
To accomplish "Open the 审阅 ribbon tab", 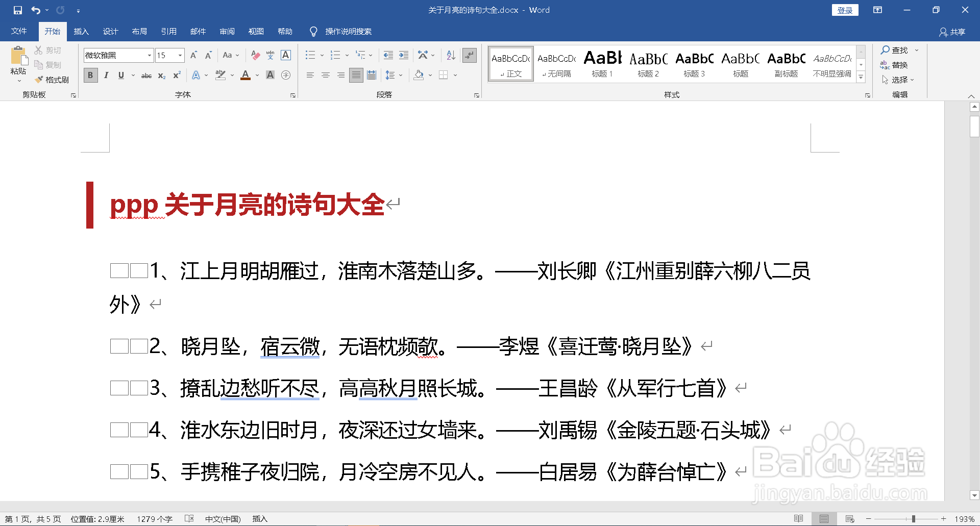I will point(227,31).
